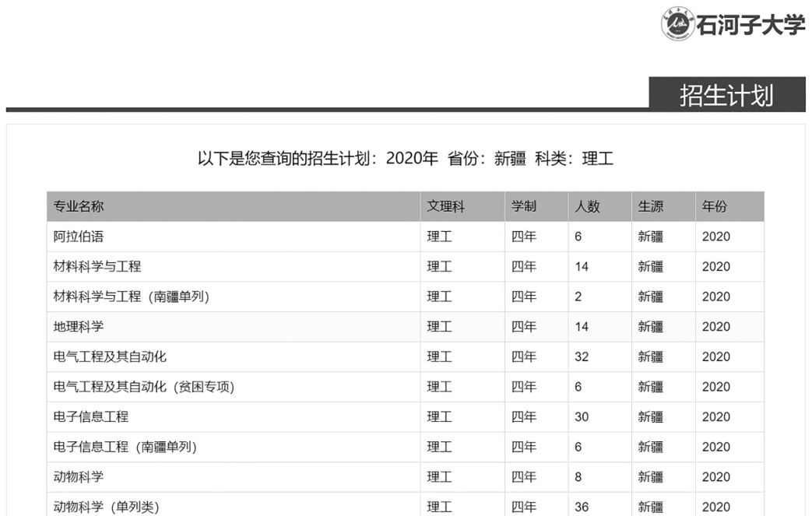Click 四年 in the 材料科学与工程 (南疆单列) row
This screenshot has width=812, height=516.
[x=523, y=297]
